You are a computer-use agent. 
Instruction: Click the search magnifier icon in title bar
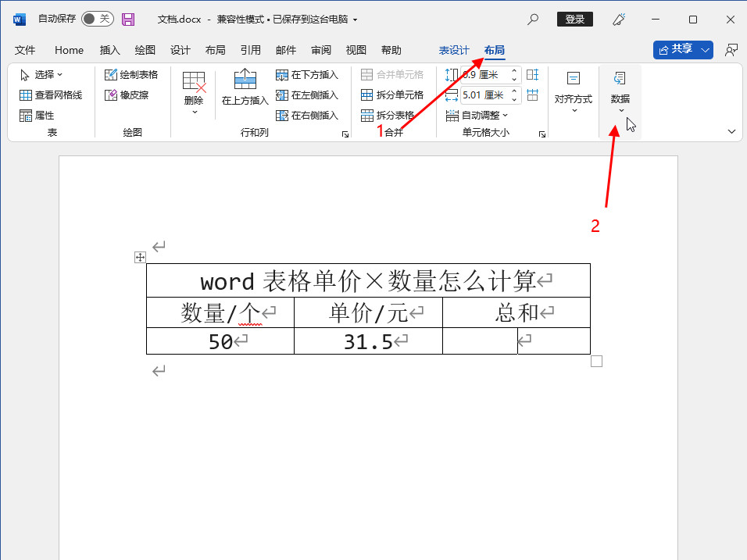(533, 19)
